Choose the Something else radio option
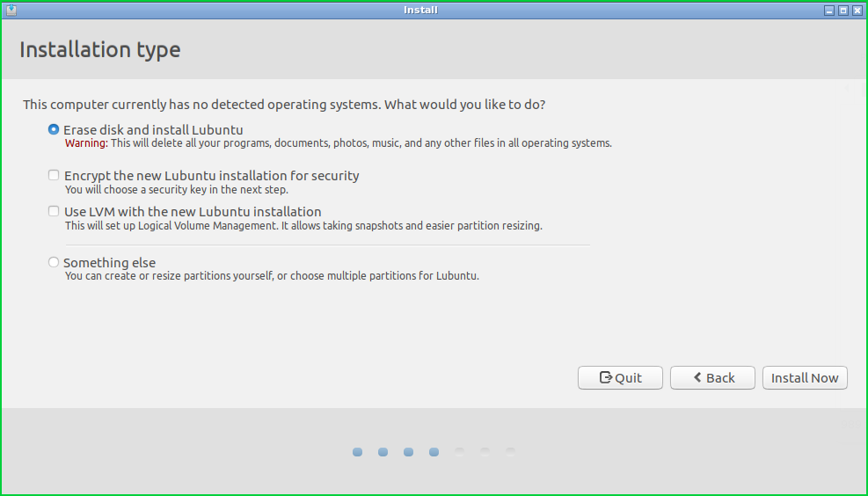 (53, 262)
